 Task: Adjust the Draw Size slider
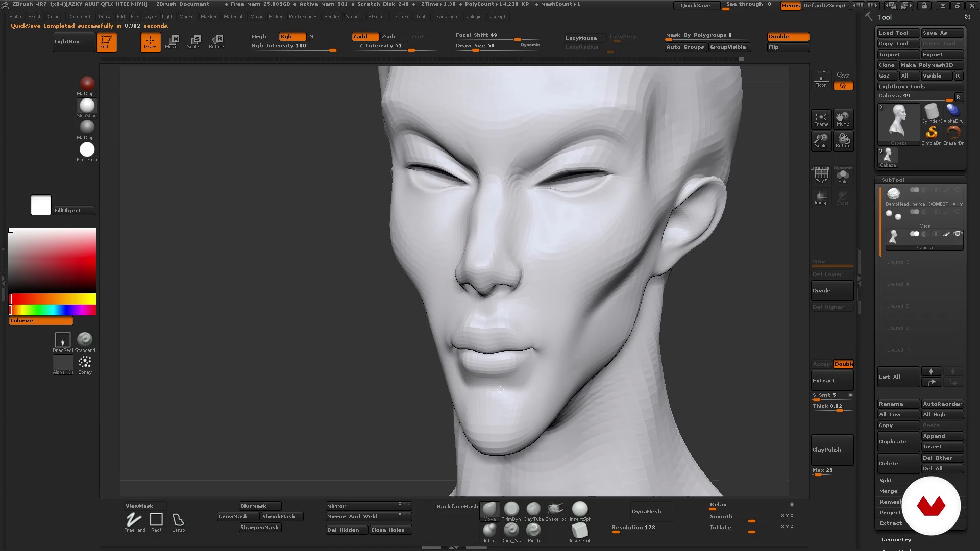497,46
